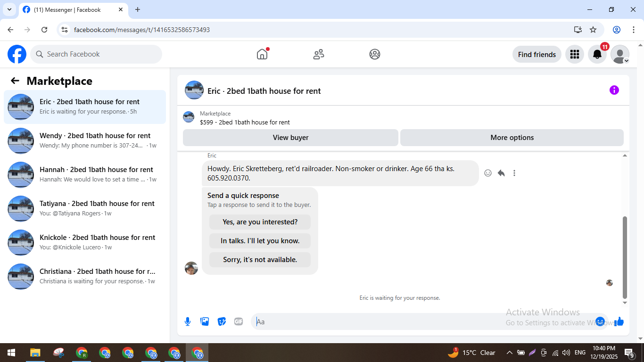Focus the Search Facebook field

[x=96, y=54]
